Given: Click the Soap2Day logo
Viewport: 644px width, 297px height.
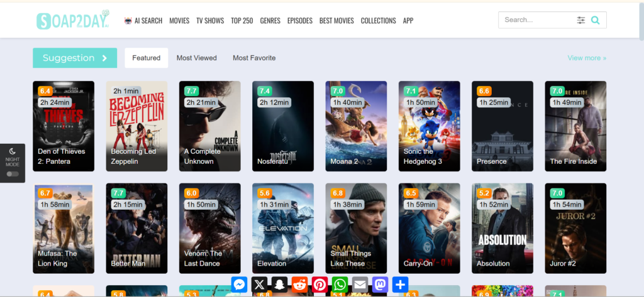Looking at the screenshot, I should click(73, 19).
